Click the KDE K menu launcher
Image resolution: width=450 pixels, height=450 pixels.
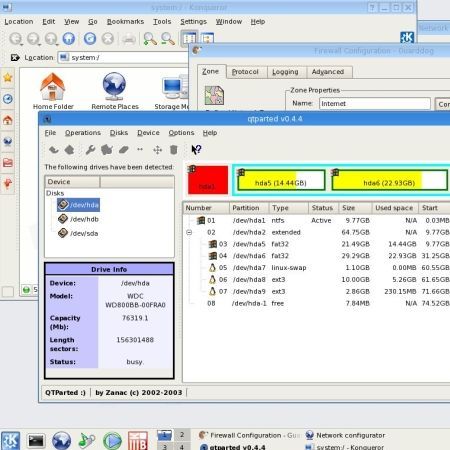[10, 441]
